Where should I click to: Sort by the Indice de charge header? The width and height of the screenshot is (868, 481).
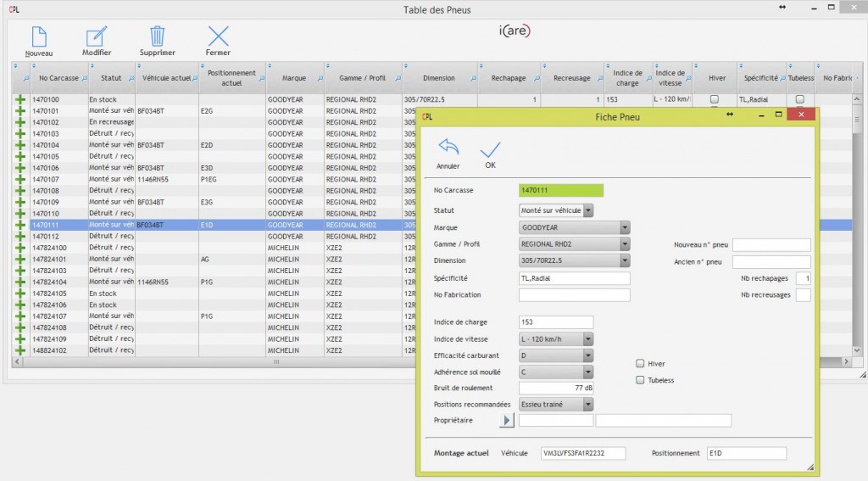pyautogui.click(x=627, y=78)
